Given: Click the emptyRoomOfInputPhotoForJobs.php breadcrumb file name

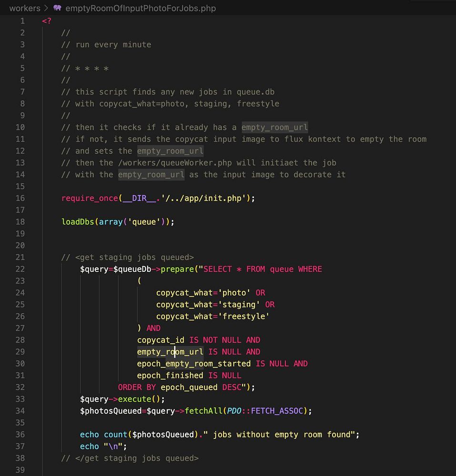Looking at the screenshot, I should (x=141, y=8).
